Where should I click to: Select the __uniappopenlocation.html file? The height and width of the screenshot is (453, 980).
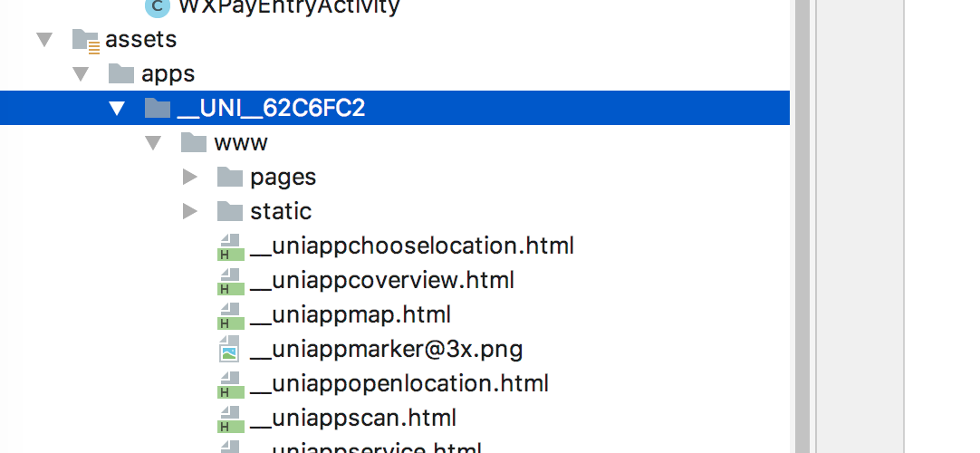click(399, 383)
